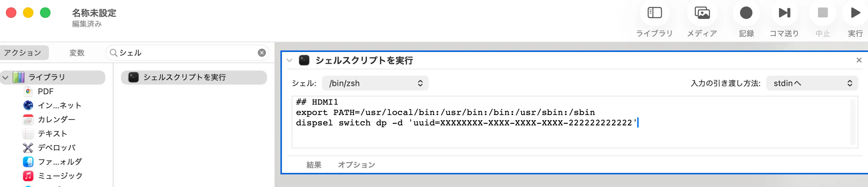Image resolution: width=868 pixels, height=187 pixels.
Task: Select シェルスクリプトを実行 action in results list
Action: point(194,77)
